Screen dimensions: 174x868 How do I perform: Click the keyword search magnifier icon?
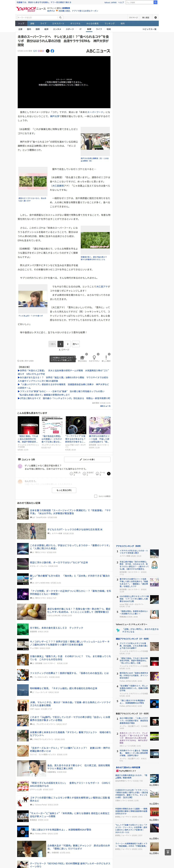click(x=60, y=18)
